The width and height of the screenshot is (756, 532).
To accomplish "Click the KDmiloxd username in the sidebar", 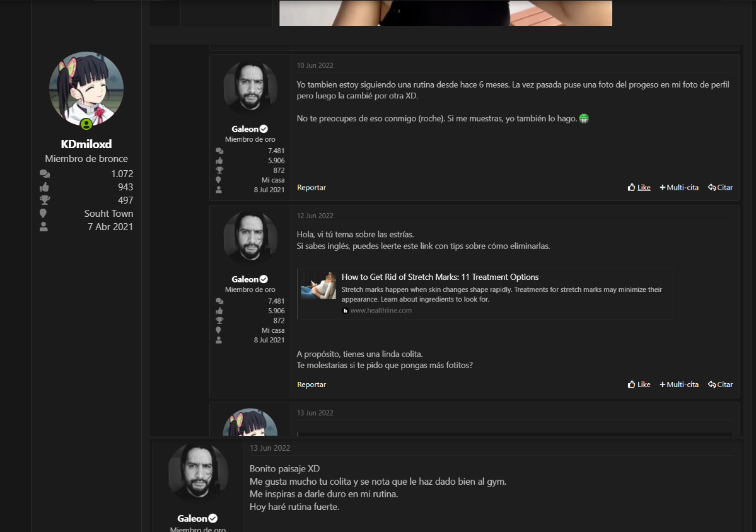I will click(86, 144).
